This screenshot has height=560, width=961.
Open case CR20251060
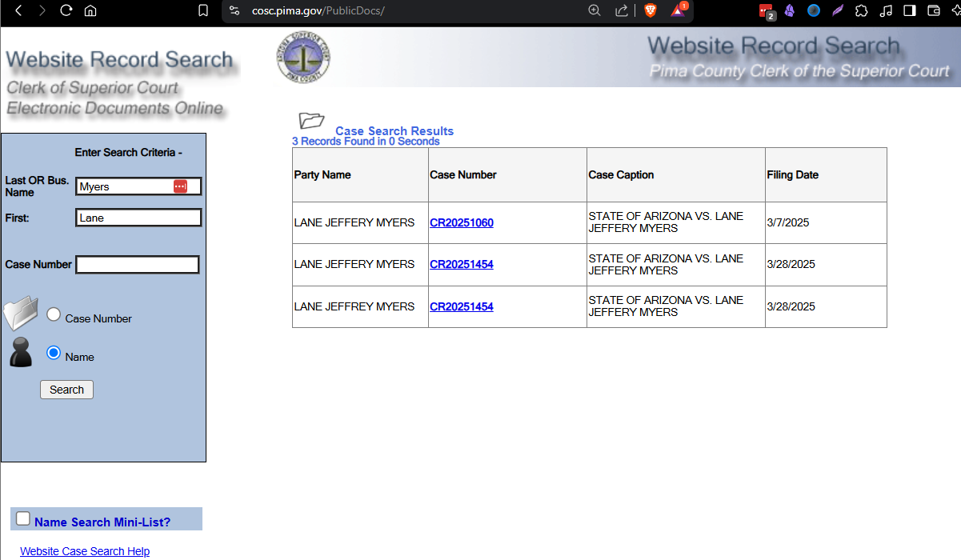(462, 222)
